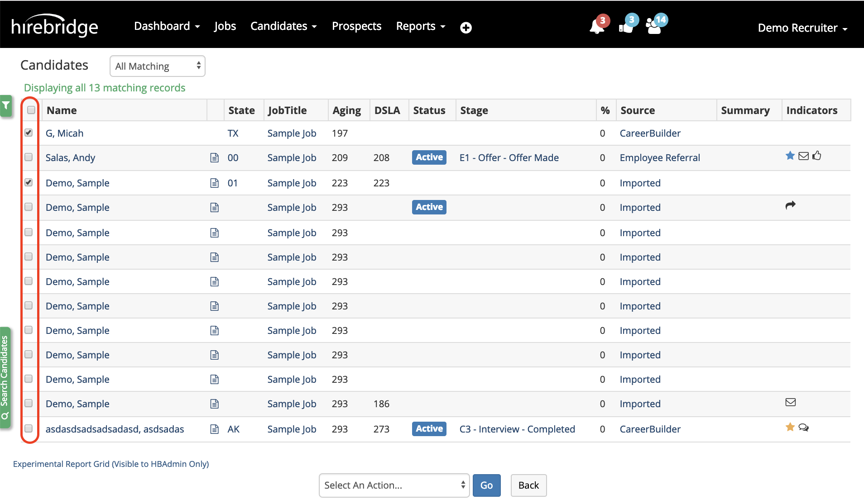
Task: Toggle the select-all checkbox in table header
Action: (31, 110)
